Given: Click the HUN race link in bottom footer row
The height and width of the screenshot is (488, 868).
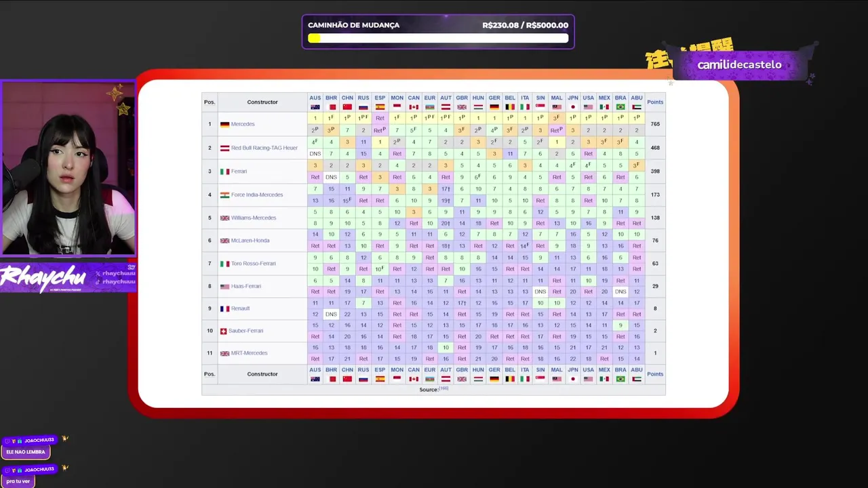Looking at the screenshot, I should (478, 370).
